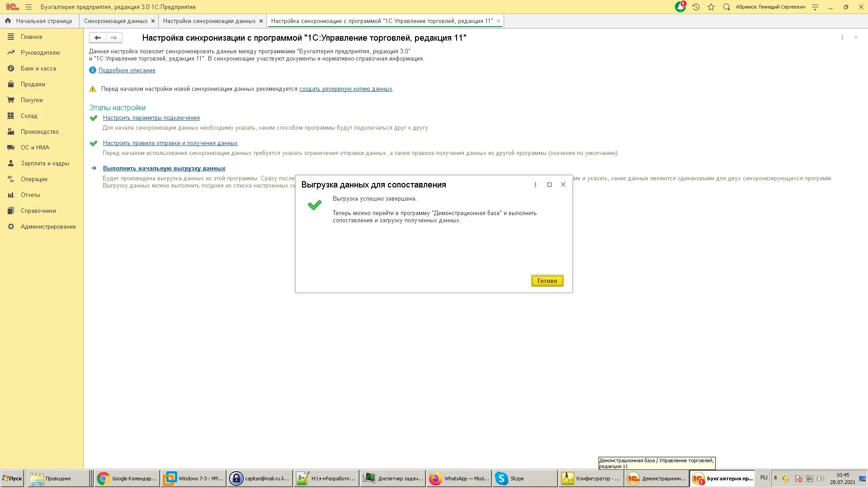Click the Администрирование gear icon

(x=11, y=227)
